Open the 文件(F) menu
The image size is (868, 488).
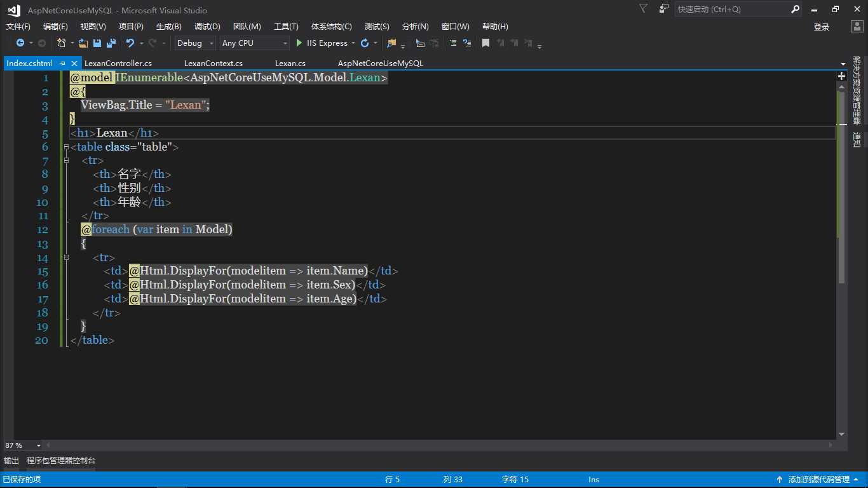tap(18, 26)
